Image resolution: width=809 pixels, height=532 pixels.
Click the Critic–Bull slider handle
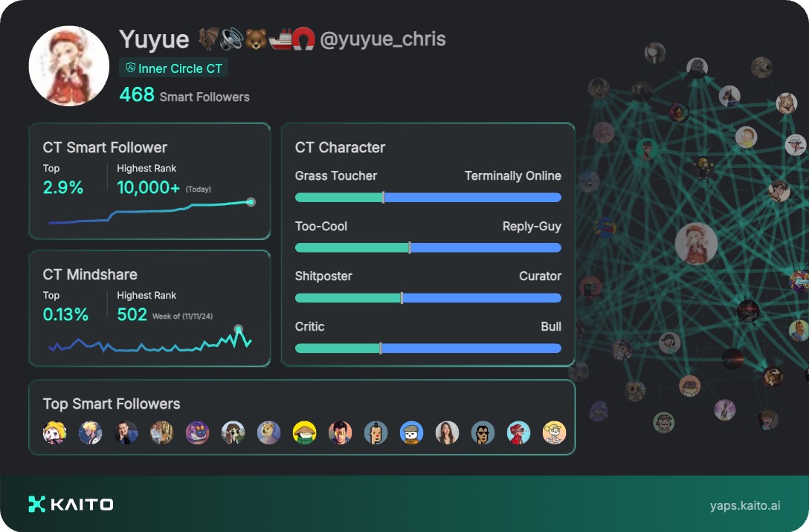click(381, 348)
